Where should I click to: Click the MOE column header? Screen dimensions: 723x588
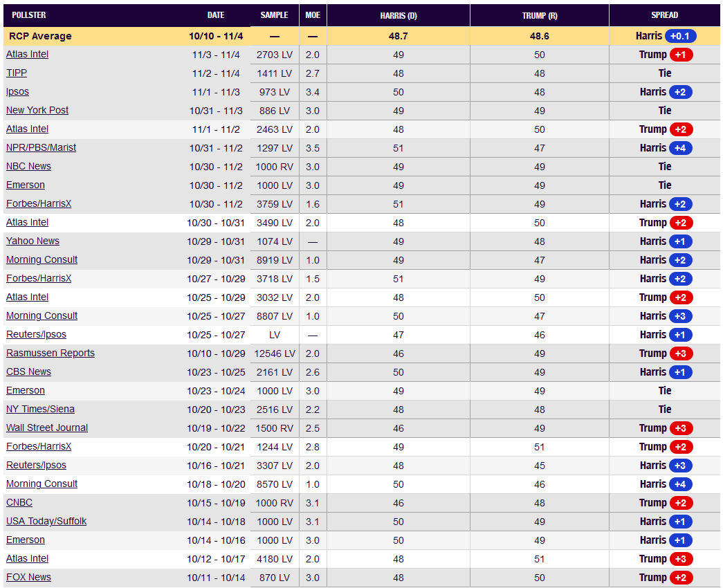coord(313,15)
